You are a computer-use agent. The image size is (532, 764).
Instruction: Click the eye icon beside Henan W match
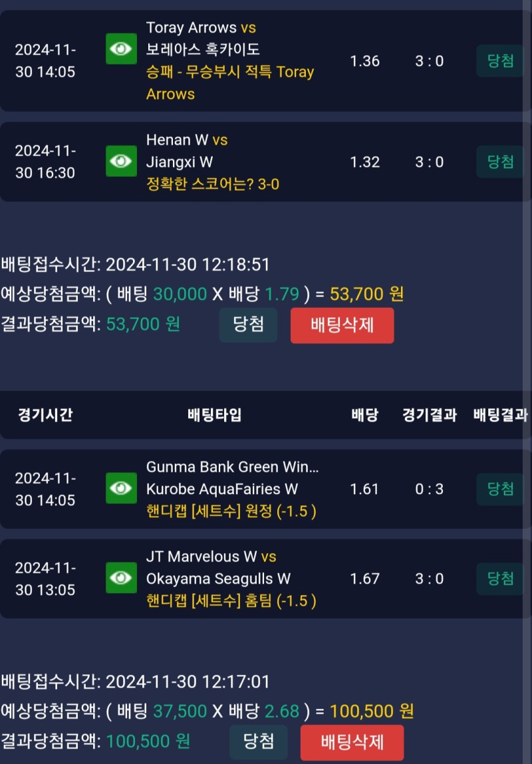pyautogui.click(x=121, y=161)
